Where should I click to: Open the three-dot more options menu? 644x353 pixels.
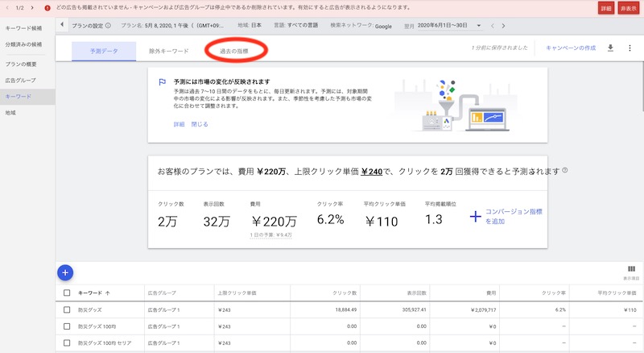pos(630,48)
